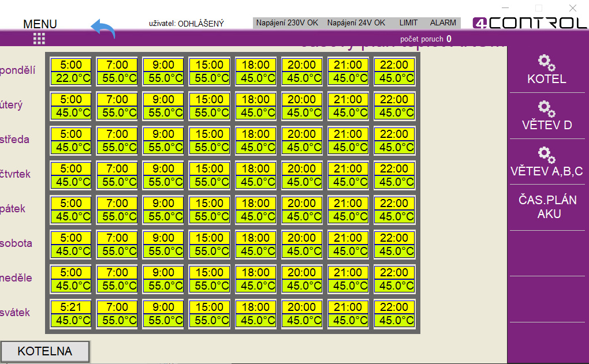
Task: Edit pondělí 22:00 time field
Action: pyautogui.click(x=394, y=65)
